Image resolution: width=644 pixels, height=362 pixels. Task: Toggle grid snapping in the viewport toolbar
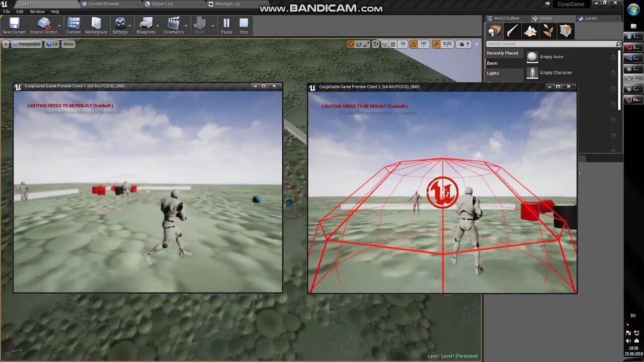393,44
